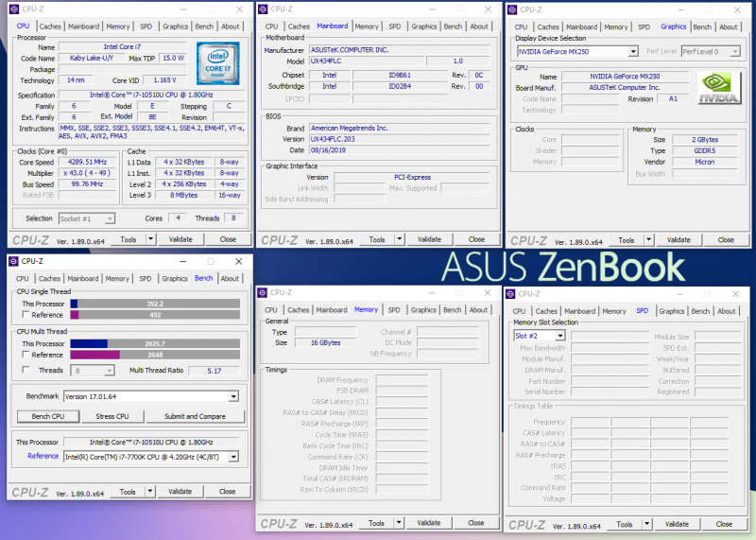Open the Slot #2 memory slot dropdown
Image resolution: width=756 pixels, height=540 pixels.
tap(559, 336)
